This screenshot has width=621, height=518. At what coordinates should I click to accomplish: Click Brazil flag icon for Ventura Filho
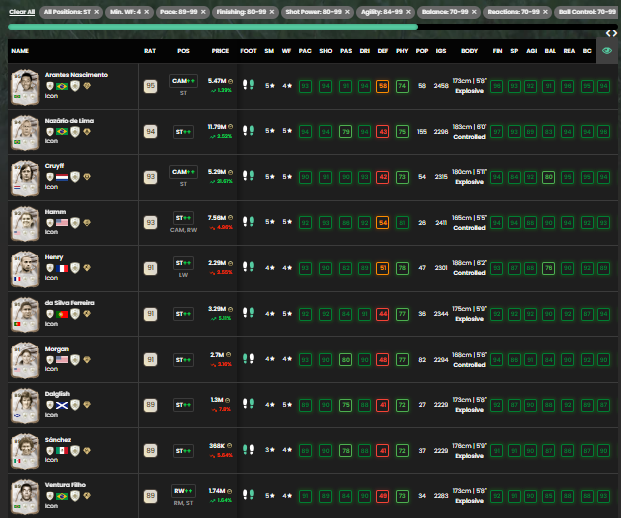point(62,496)
